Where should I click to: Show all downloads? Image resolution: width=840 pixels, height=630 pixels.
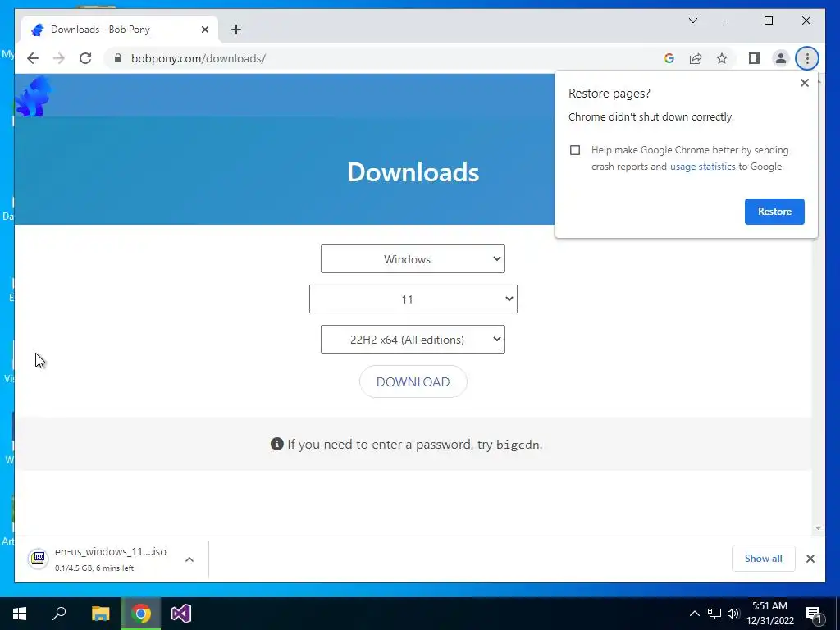point(763,559)
